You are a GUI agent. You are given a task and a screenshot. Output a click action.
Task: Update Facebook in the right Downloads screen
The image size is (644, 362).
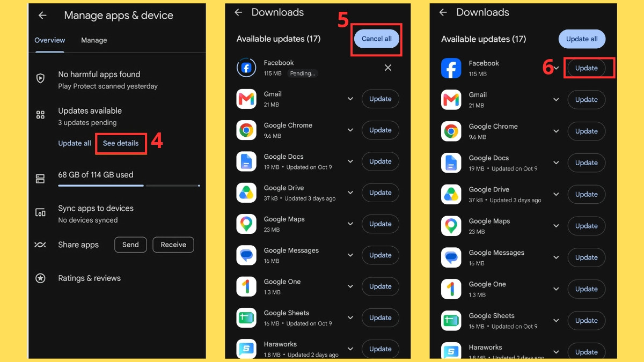coord(587,68)
